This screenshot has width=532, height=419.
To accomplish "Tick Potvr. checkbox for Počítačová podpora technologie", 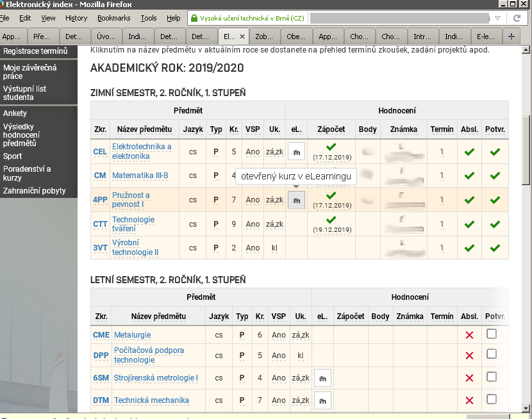I will click(x=491, y=354).
